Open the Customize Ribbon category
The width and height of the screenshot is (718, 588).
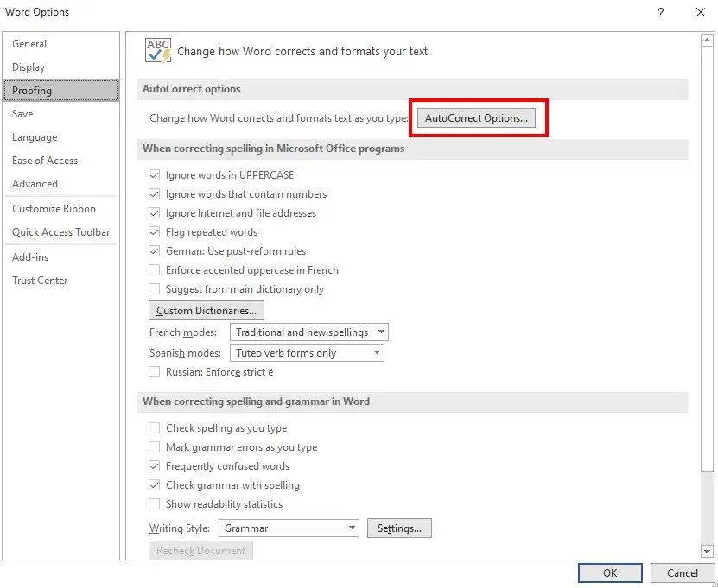60,209
